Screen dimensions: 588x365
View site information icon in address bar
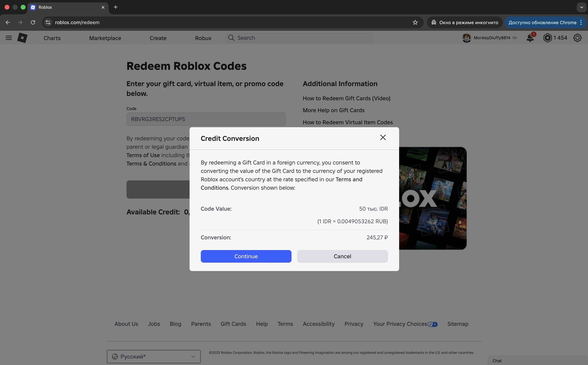[48, 22]
